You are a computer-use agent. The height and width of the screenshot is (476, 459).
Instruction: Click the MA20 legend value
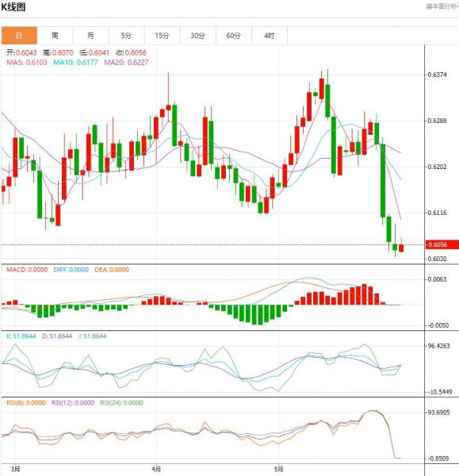(x=127, y=63)
